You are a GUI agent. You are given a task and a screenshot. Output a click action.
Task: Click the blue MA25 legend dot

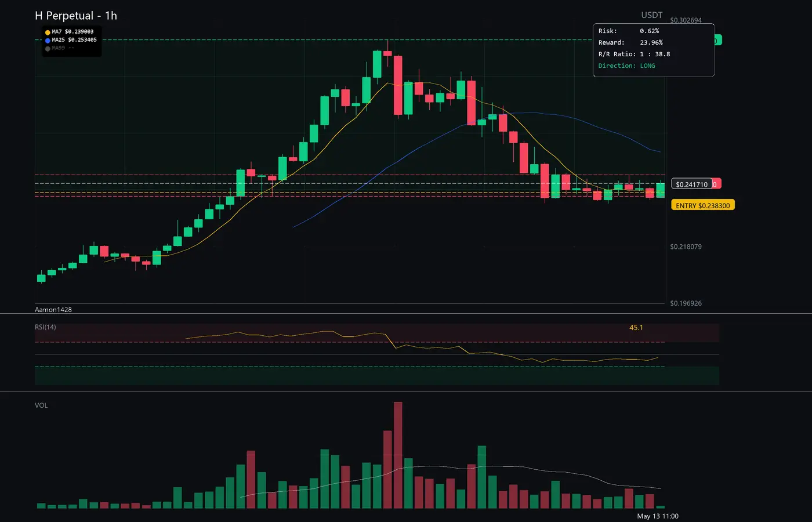point(48,41)
